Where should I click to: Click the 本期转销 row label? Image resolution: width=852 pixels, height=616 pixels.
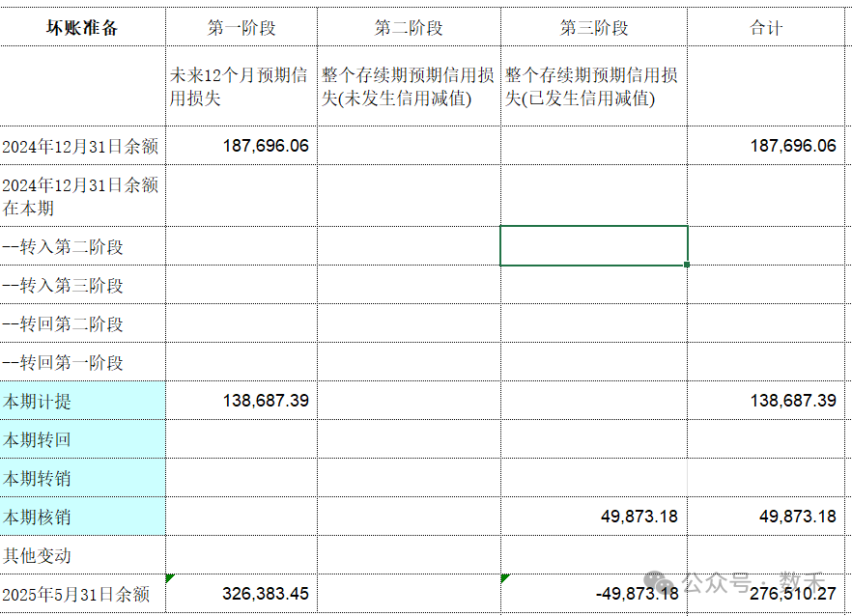82,478
